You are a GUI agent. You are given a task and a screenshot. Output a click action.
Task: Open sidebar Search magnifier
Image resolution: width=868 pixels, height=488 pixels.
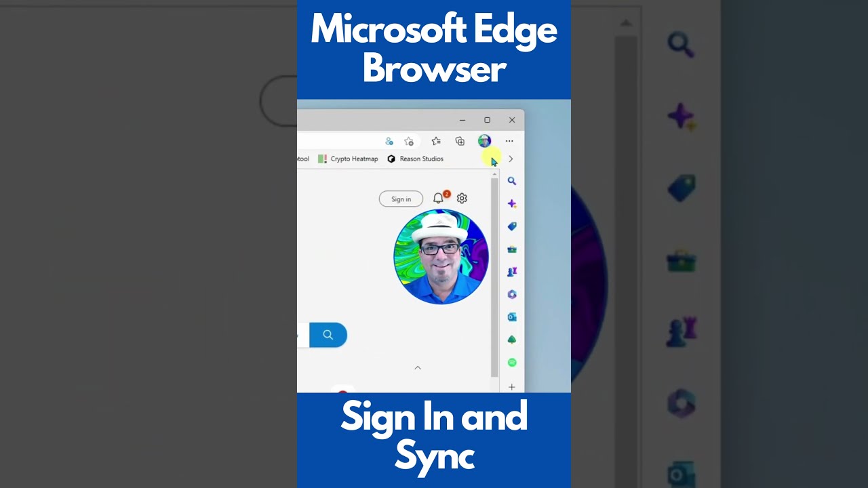point(512,181)
